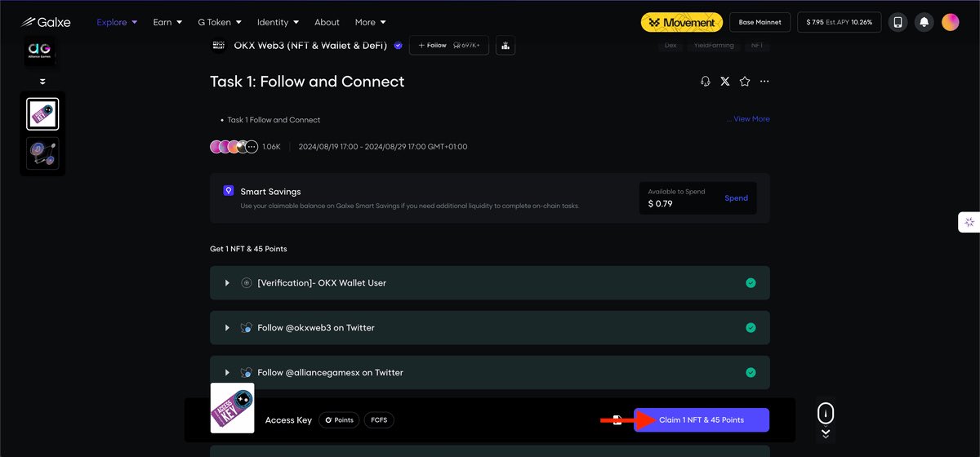Click the Access Key NFT image

[232, 408]
